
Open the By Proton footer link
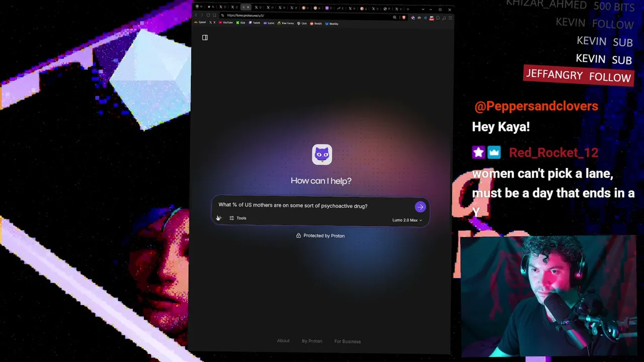pyautogui.click(x=312, y=341)
